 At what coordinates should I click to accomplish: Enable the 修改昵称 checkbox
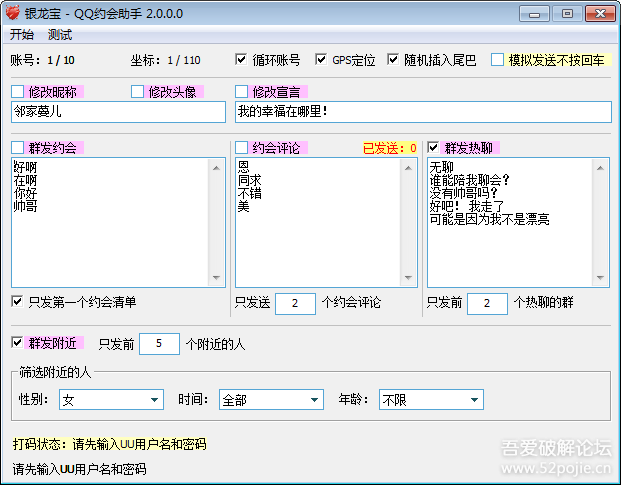point(18,92)
